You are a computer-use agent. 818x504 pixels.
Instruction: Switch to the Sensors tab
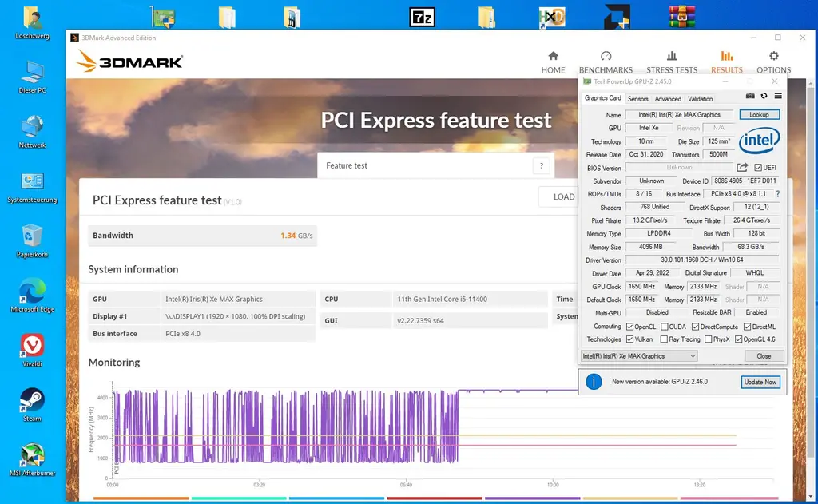pyautogui.click(x=637, y=99)
